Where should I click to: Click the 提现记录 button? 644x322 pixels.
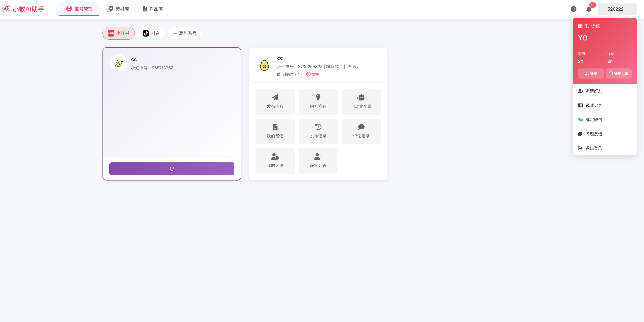pyautogui.click(x=618, y=74)
